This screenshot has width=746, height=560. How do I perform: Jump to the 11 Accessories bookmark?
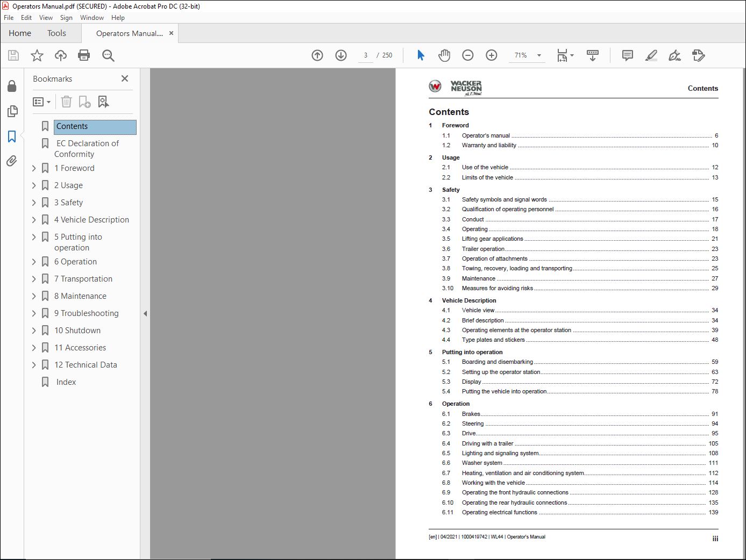click(x=80, y=348)
